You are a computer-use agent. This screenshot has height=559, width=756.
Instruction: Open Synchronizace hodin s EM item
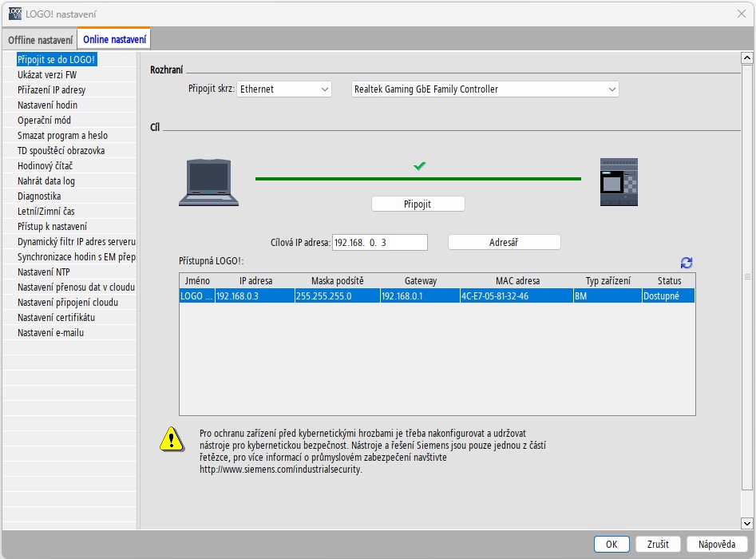(x=76, y=257)
